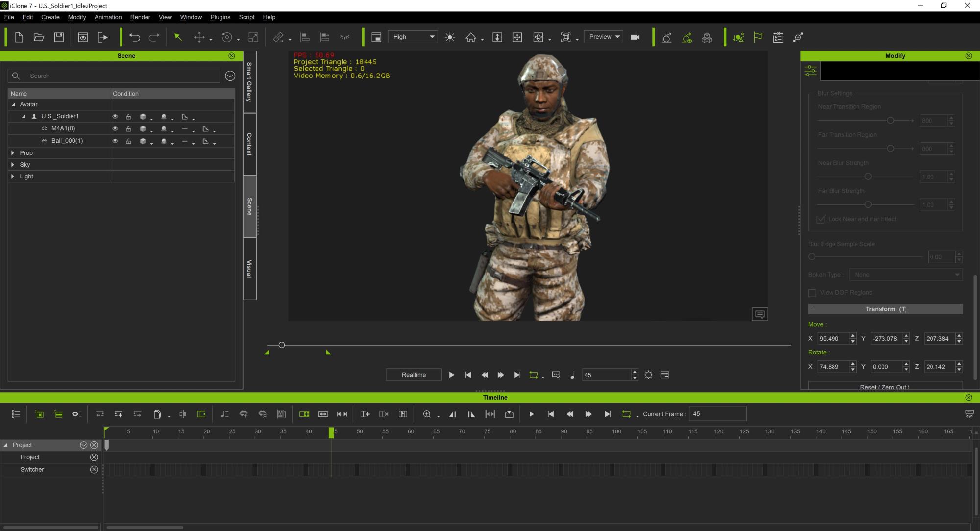Viewport: 980px width, 531px height.
Task: Toggle the lock on M4A1(0)
Action: tap(128, 129)
